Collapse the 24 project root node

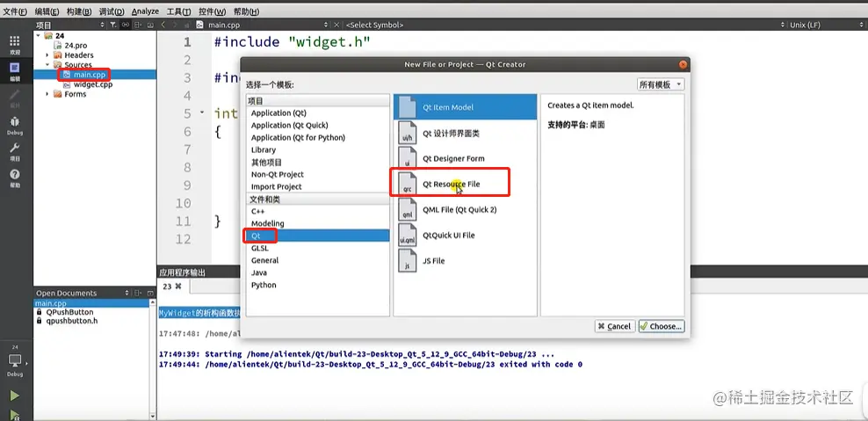[38, 35]
